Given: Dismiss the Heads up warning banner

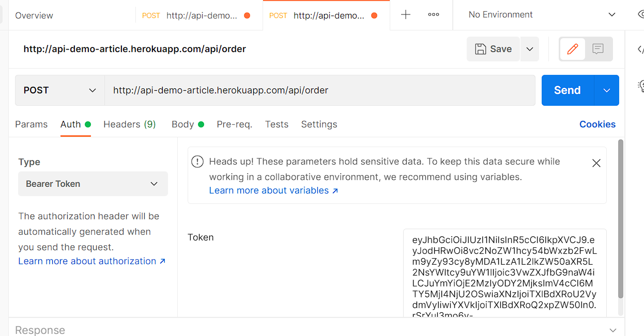Looking at the screenshot, I should coord(596,163).
